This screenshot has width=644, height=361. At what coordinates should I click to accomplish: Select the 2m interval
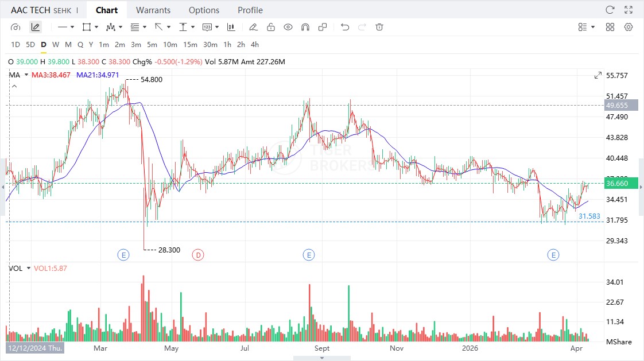coord(120,44)
